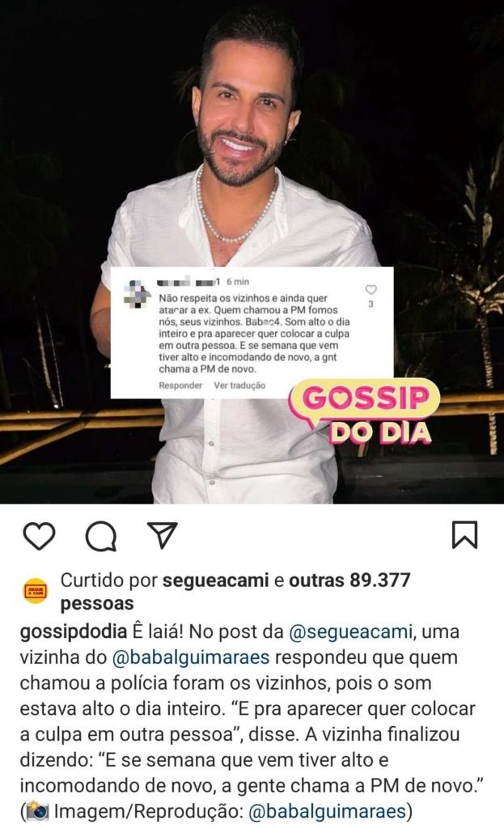Open @babalguimaraes mention after 'vizinha do'
Image resolution: width=504 pixels, height=829 pixels.
(191, 657)
